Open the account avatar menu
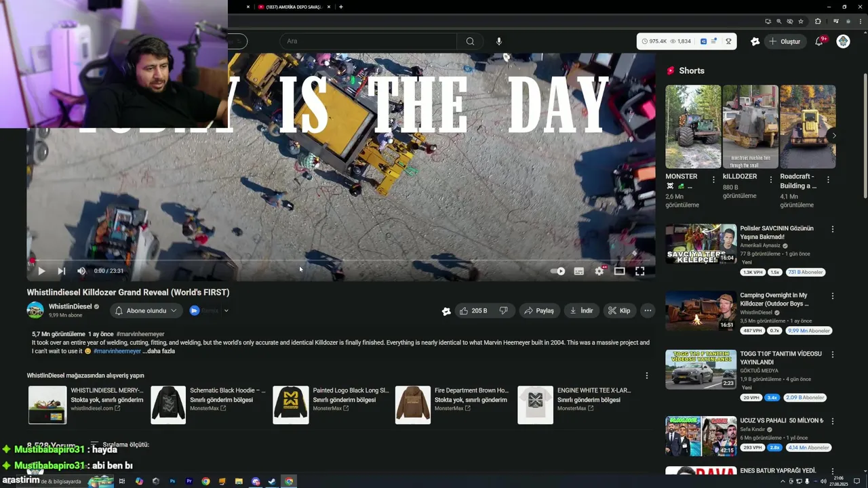868x488 pixels. tap(843, 41)
